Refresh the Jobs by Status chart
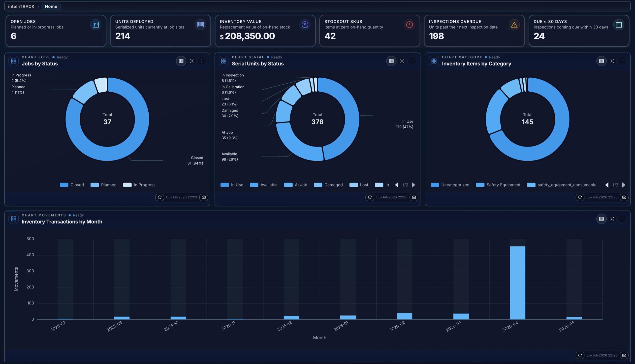635x364 pixels. (159, 197)
